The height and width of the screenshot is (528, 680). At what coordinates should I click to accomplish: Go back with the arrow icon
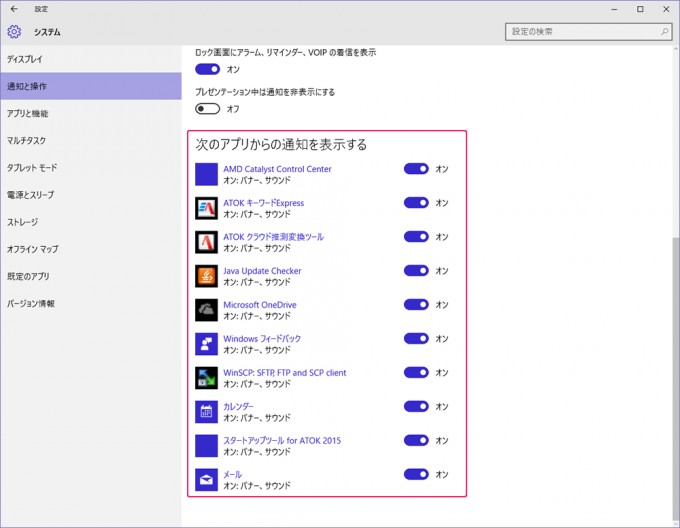(14, 9)
